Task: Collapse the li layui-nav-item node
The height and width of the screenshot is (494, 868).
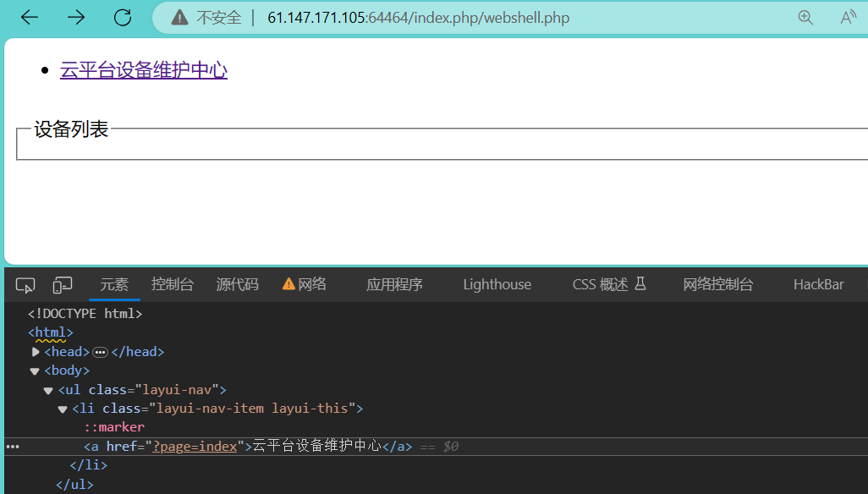Action: [63, 408]
